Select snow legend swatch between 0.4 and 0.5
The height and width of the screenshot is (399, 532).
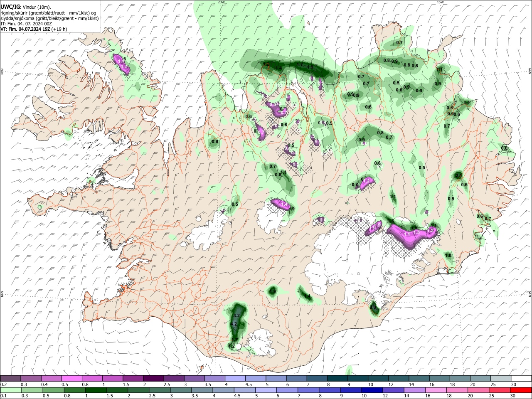[x=51, y=378]
